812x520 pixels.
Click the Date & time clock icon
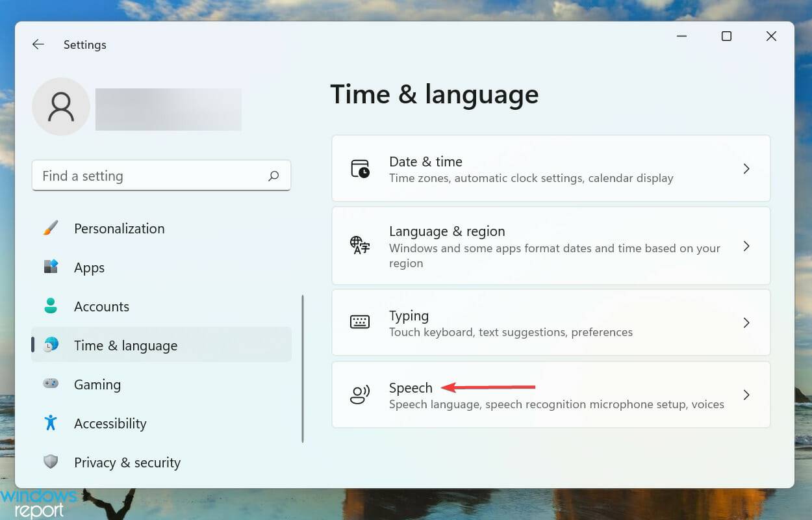[x=360, y=168]
